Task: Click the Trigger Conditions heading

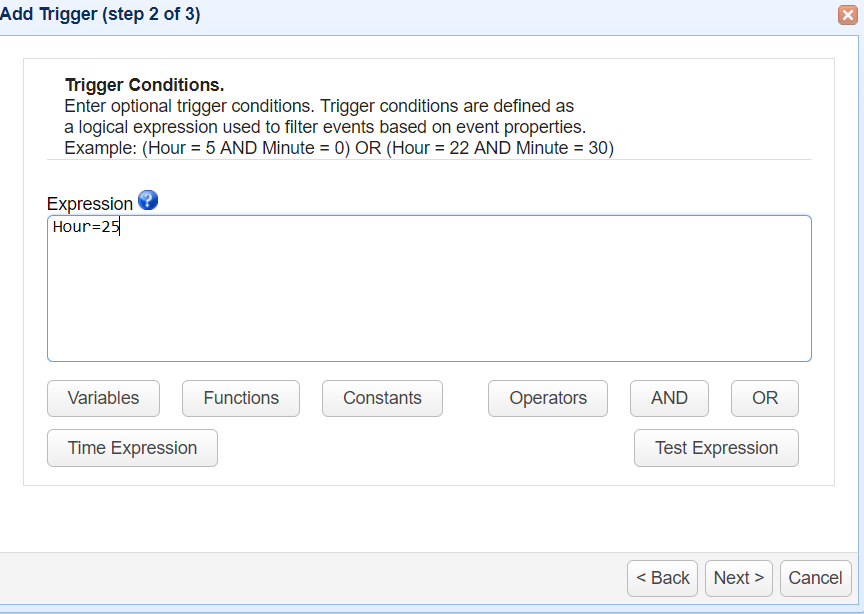Action: tap(144, 85)
